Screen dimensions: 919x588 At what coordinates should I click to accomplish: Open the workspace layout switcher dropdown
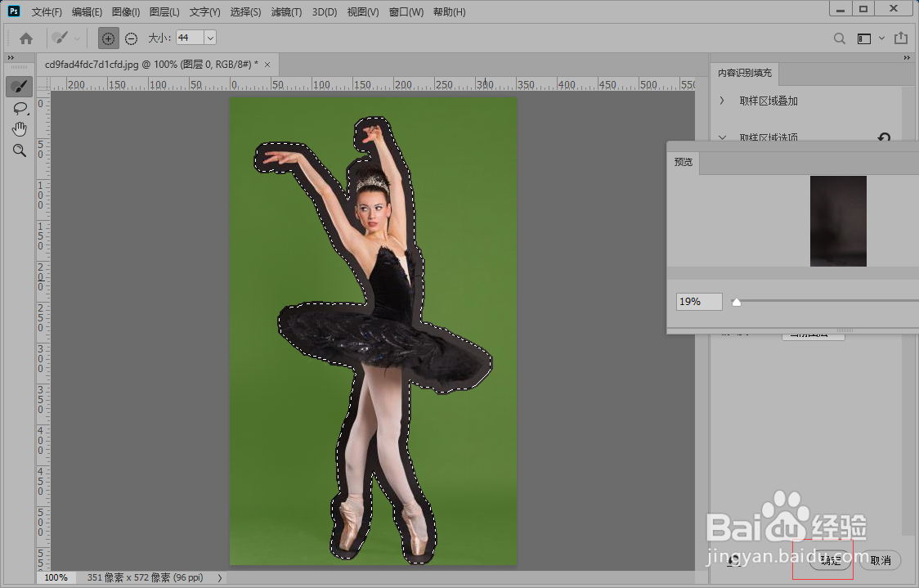(x=870, y=38)
